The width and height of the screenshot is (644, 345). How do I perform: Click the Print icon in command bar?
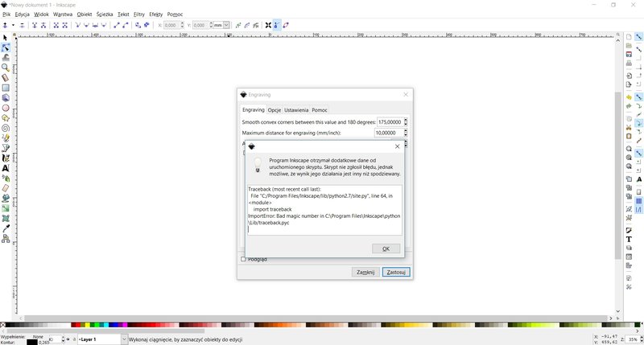point(629,64)
